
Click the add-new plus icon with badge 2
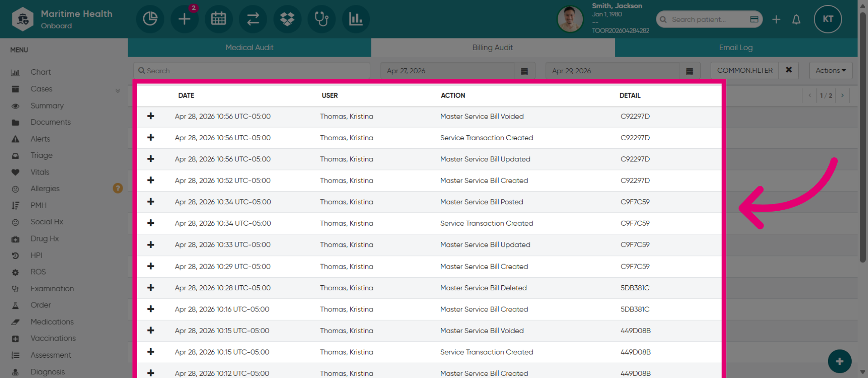click(184, 19)
